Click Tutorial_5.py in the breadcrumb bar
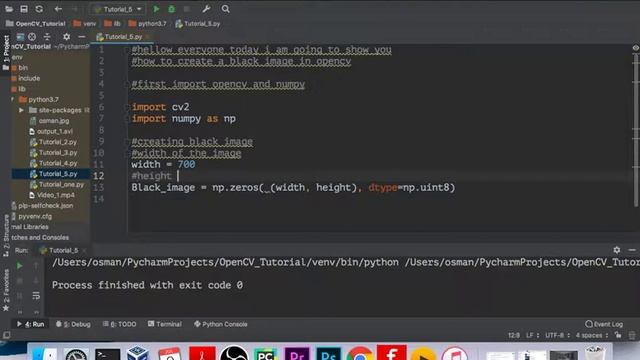Viewport: 640px width, 360px height. pyautogui.click(x=198, y=24)
